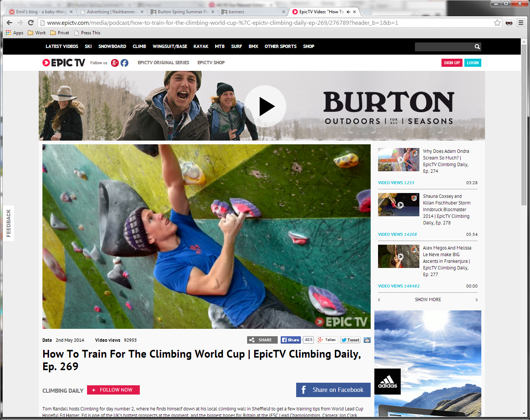Click the Share on Facebook button
530x420 pixels.
333,390
